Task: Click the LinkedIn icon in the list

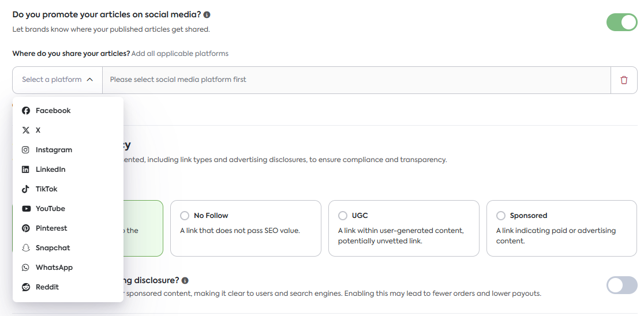Action: pyautogui.click(x=26, y=170)
